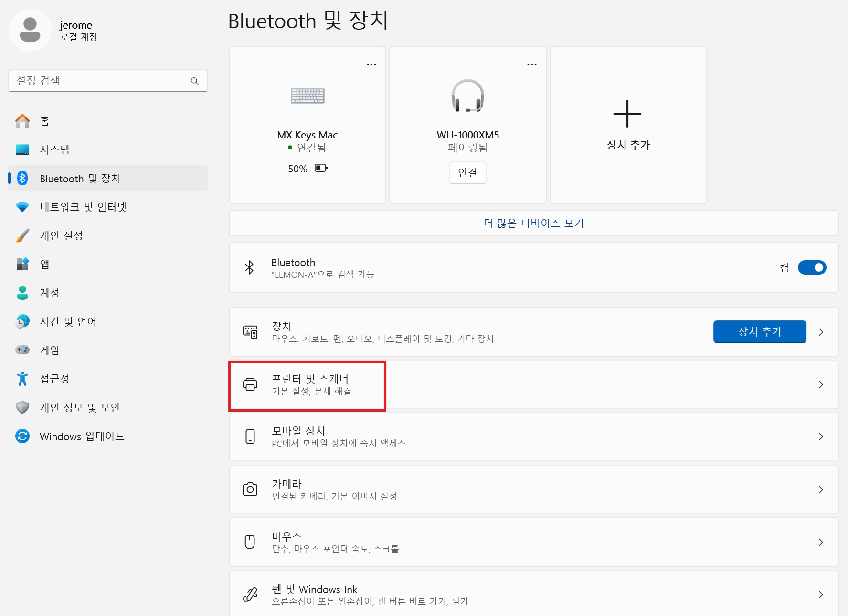The width and height of the screenshot is (848, 616).
Task: Click the 홈 house icon
Action: click(22, 121)
